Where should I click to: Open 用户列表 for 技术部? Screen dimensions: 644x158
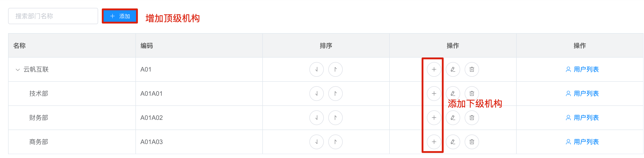(582, 93)
